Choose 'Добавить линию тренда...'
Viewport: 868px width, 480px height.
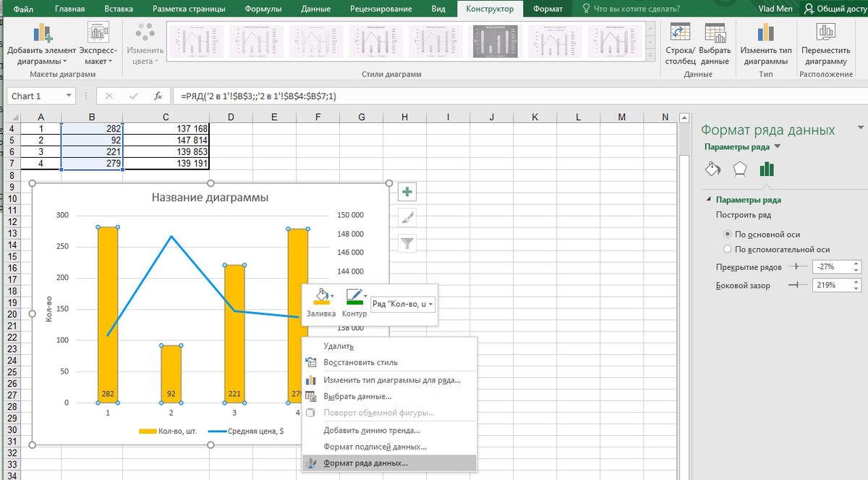389,430
